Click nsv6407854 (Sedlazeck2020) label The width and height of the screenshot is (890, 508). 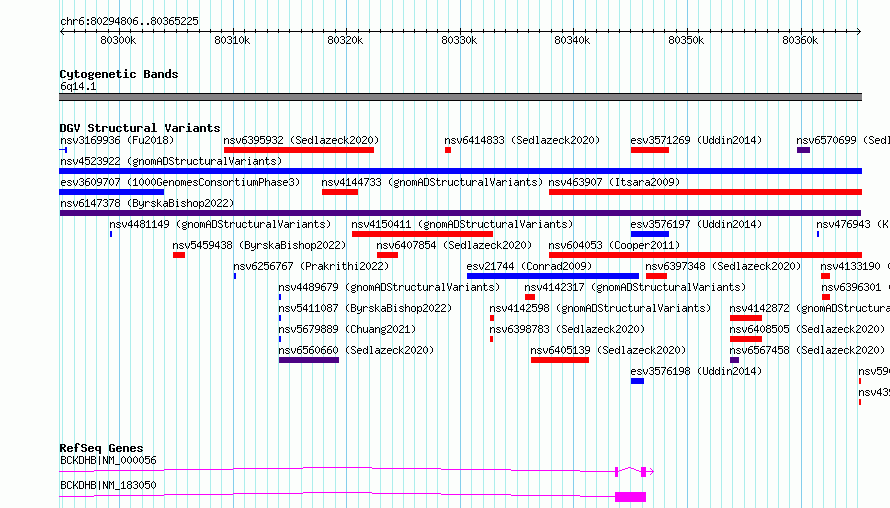454,245
